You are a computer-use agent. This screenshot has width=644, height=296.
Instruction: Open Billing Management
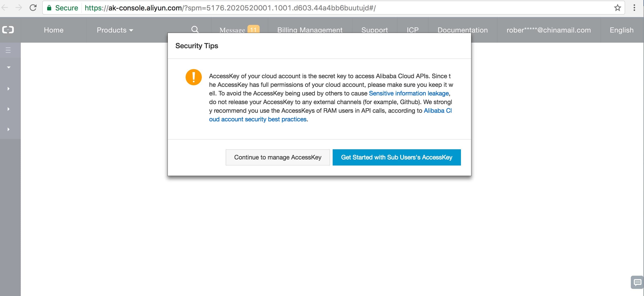tap(310, 30)
